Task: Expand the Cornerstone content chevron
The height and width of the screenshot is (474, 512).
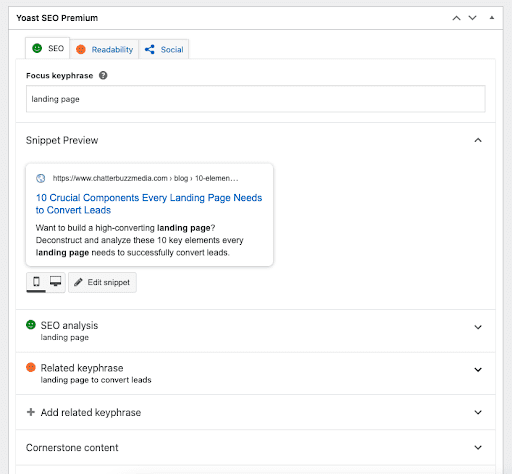Action: pyautogui.click(x=478, y=448)
